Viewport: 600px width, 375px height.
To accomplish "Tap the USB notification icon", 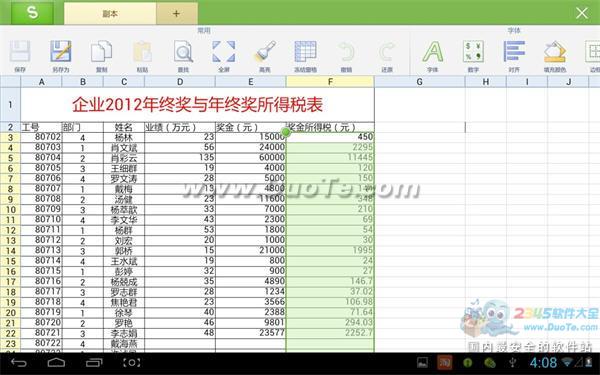I will point(512,363).
